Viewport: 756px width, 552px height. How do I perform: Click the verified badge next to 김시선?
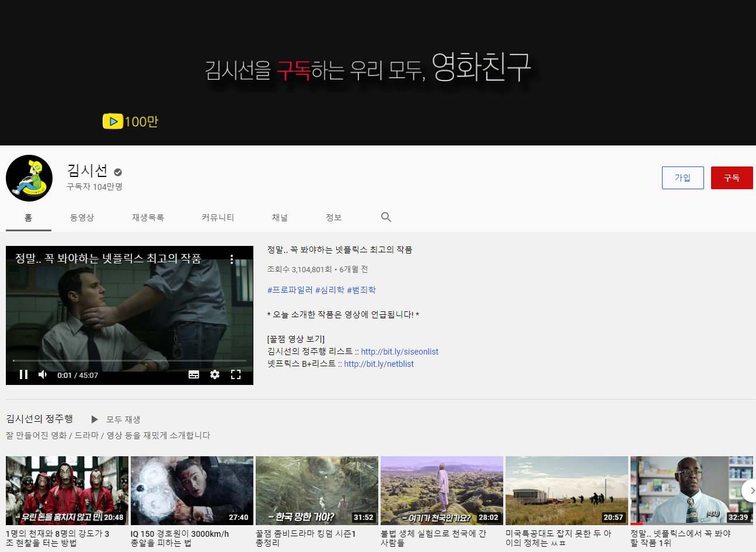point(118,172)
